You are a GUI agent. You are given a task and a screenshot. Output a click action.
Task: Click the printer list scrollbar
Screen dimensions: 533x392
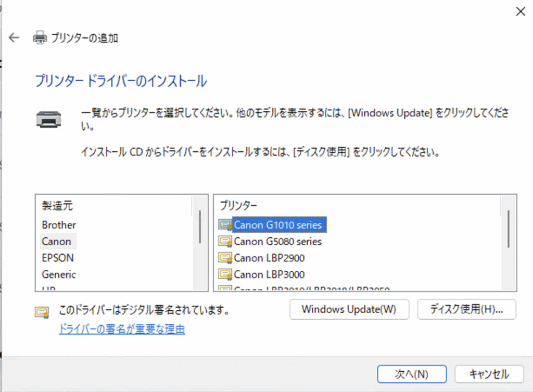(x=508, y=229)
